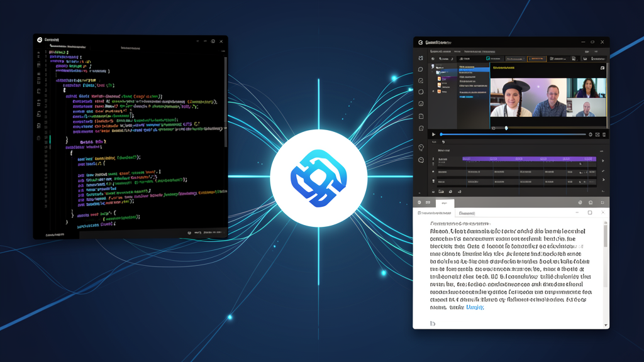This screenshot has width=644, height=362.
Task: Click the first icon in code editor's status bar
Action: tap(189, 233)
